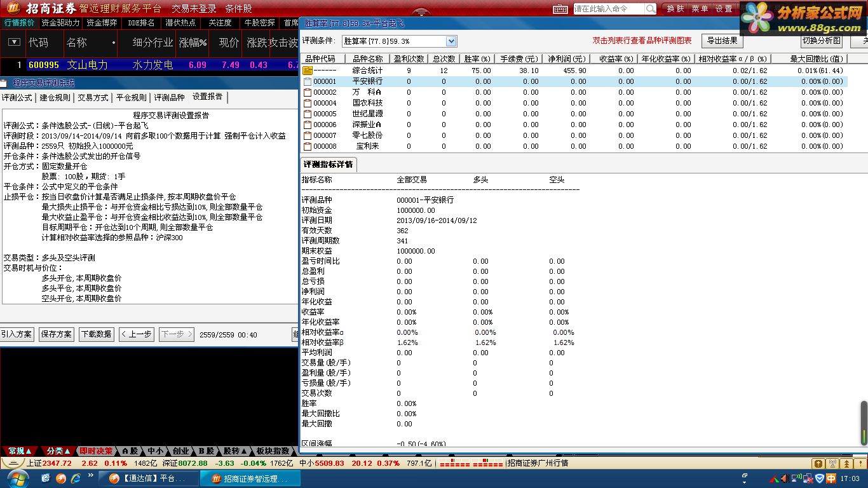The image size is (868, 488).
Task: Click the Internet Explorer icon in taskbar
Action: coord(76,477)
